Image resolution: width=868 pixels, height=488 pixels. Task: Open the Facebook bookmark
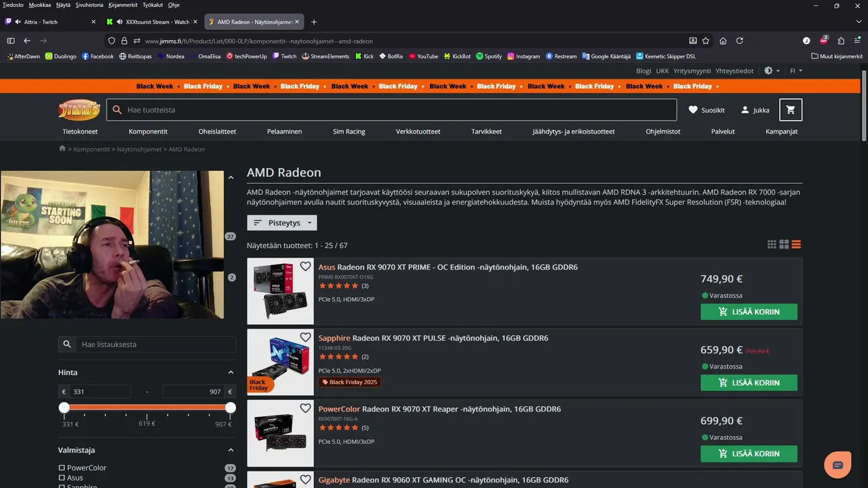pyautogui.click(x=98, y=56)
